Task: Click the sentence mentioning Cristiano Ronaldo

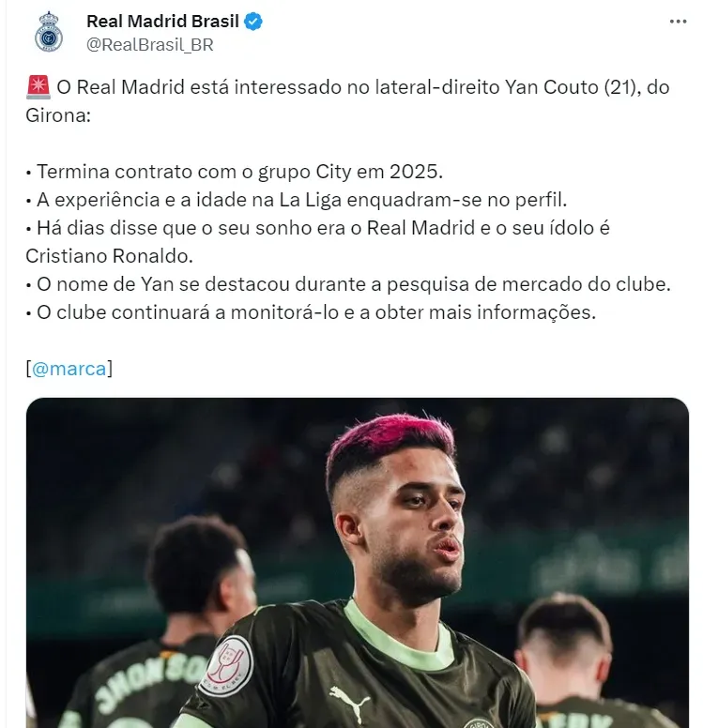Action: coord(318,242)
